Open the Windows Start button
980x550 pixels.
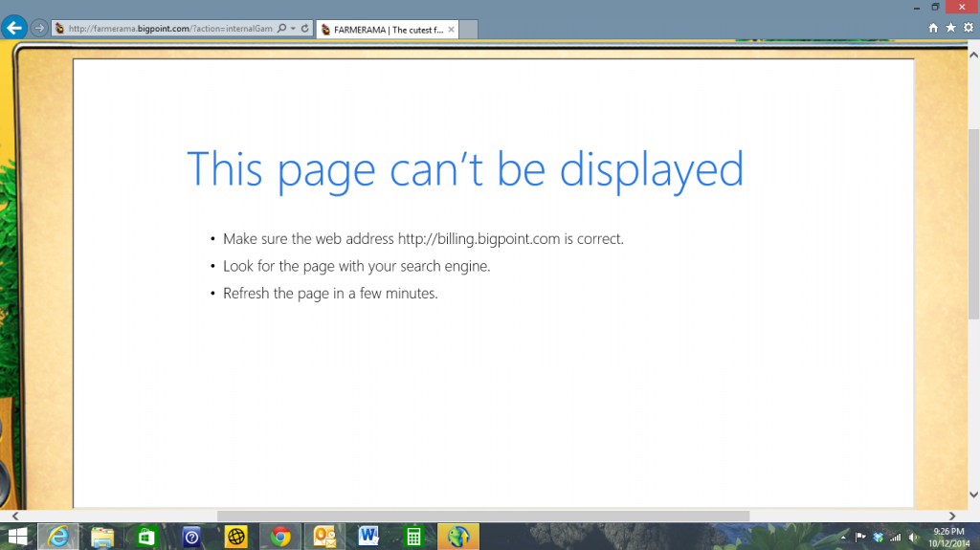coord(17,537)
